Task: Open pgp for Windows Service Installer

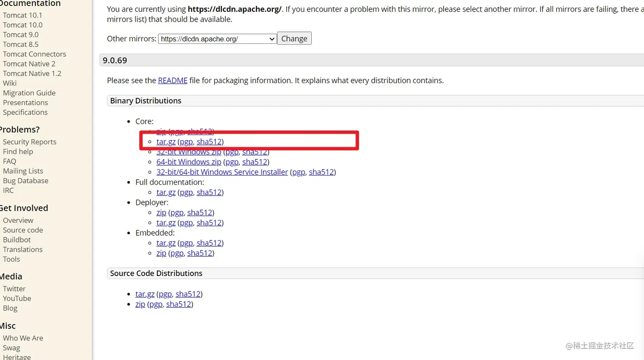Action: (x=299, y=172)
